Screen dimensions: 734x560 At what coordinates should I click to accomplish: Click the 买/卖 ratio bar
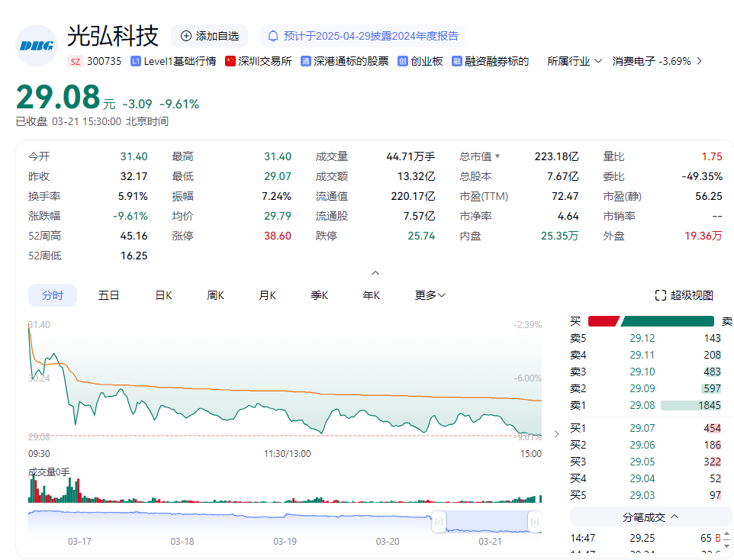click(651, 321)
